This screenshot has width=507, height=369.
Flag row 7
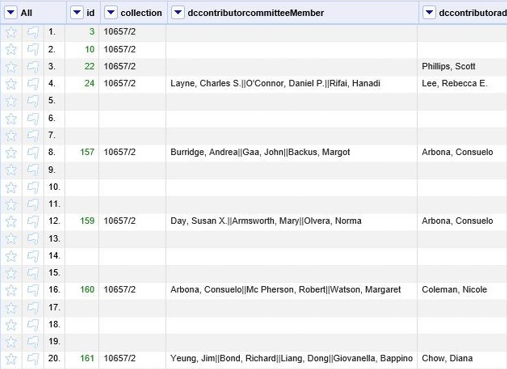33,135
